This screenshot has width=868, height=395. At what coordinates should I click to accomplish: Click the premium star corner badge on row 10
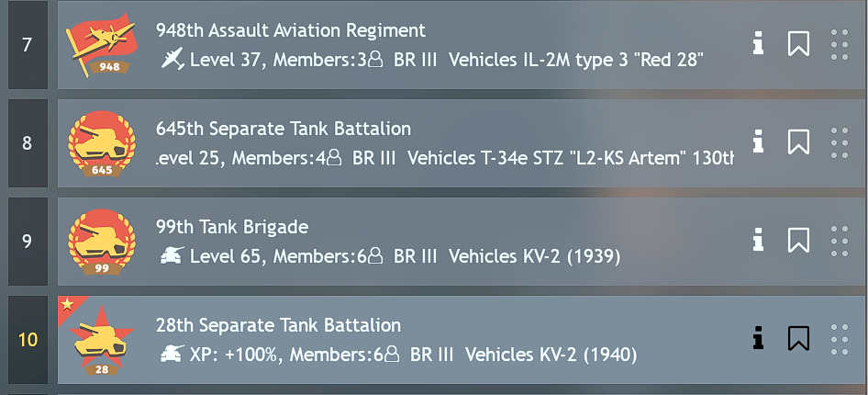coord(69,305)
